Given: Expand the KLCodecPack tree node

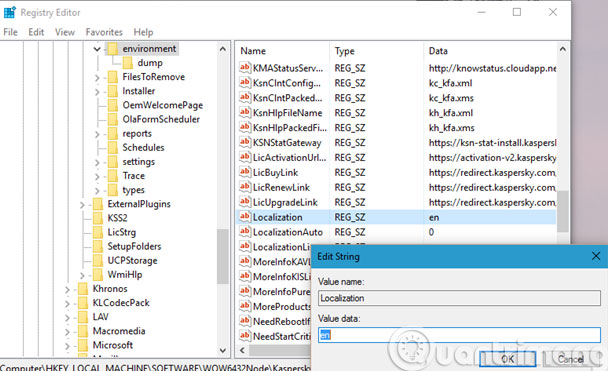Looking at the screenshot, I should [67, 304].
